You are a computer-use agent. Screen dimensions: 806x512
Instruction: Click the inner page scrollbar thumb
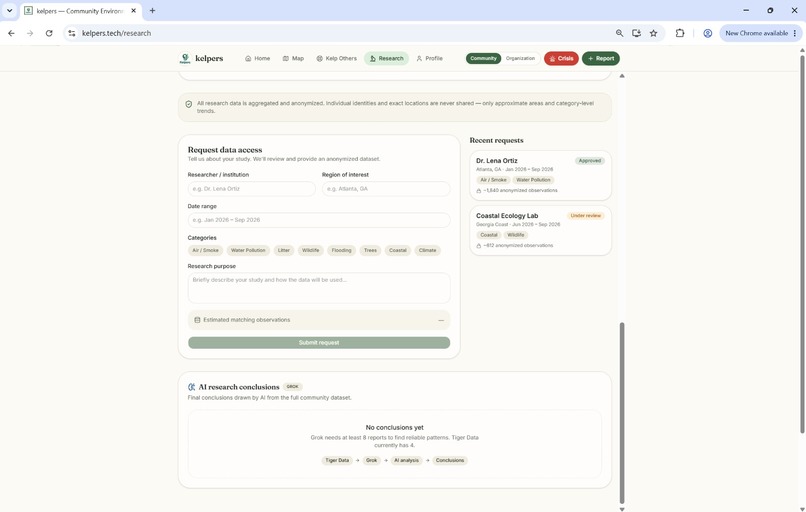[x=622, y=413]
